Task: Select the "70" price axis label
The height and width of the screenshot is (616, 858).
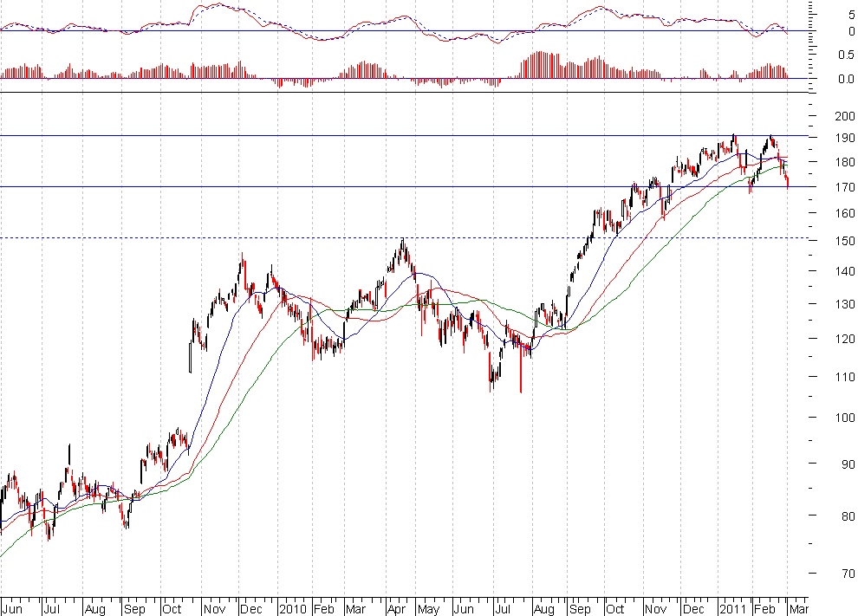Action: click(848, 574)
